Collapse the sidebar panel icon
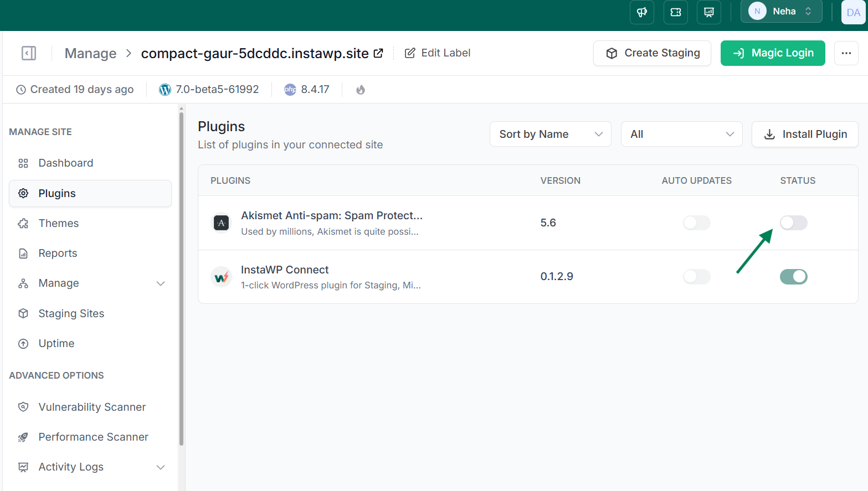The height and width of the screenshot is (491, 868). click(29, 53)
